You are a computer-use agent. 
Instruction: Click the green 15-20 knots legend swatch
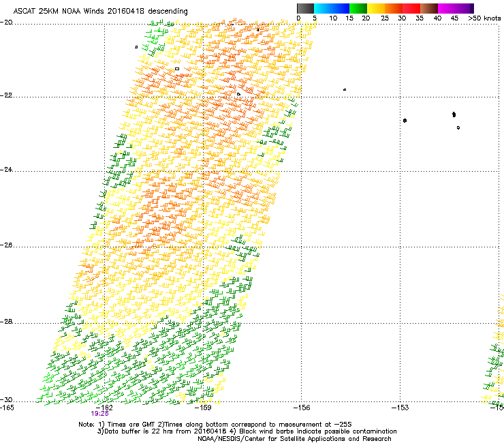click(358, 8)
